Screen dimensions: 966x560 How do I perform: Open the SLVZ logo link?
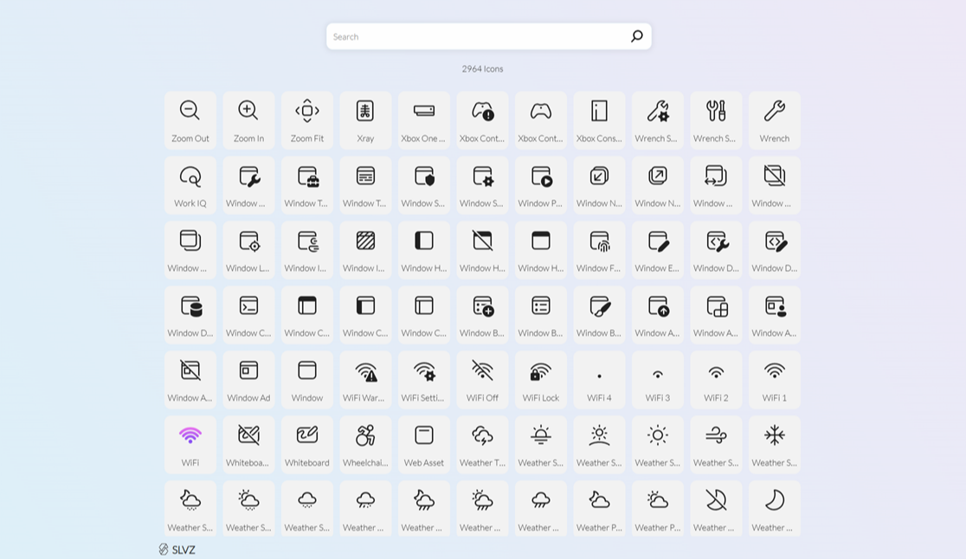[177, 550]
